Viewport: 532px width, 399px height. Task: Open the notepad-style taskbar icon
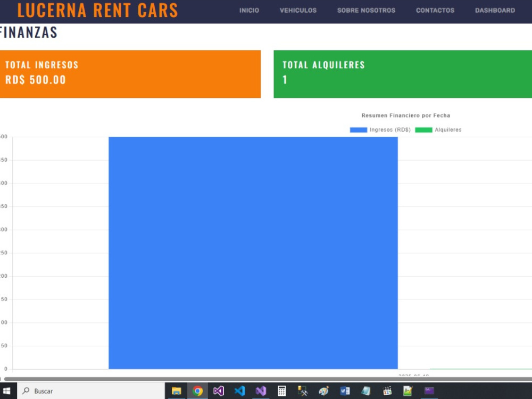[366, 391]
